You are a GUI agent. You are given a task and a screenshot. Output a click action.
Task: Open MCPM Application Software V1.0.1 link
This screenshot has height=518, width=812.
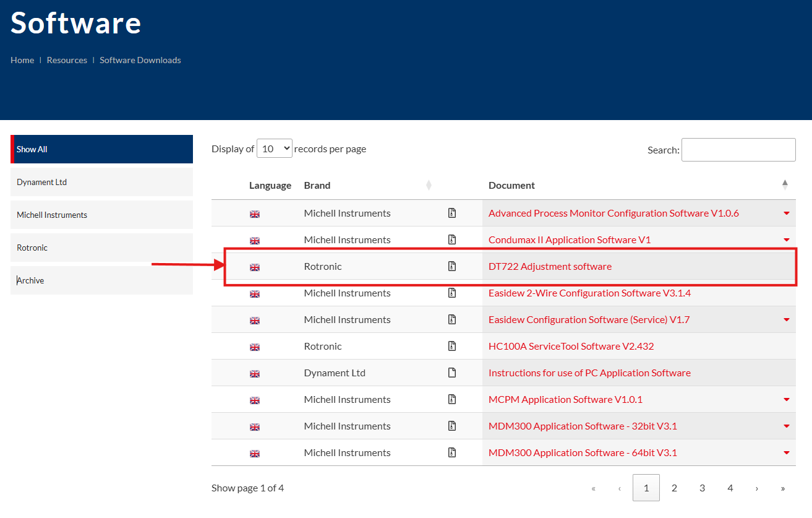coord(565,399)
